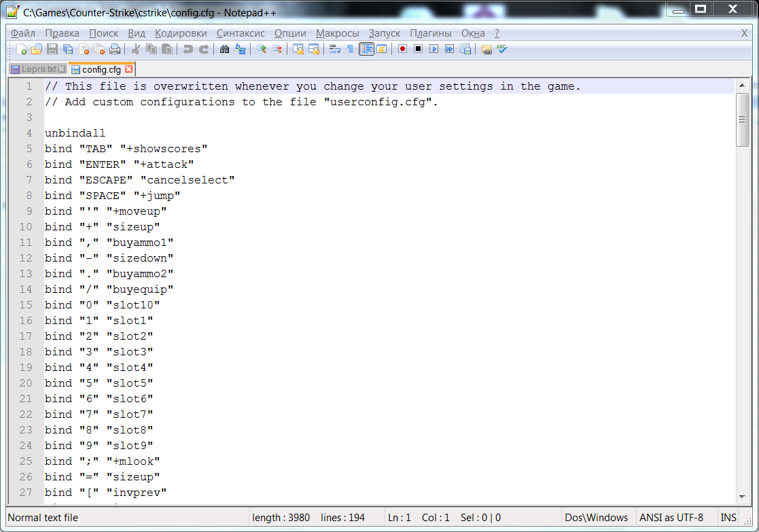Click scrollbar down arrow

tap(742, 497)
